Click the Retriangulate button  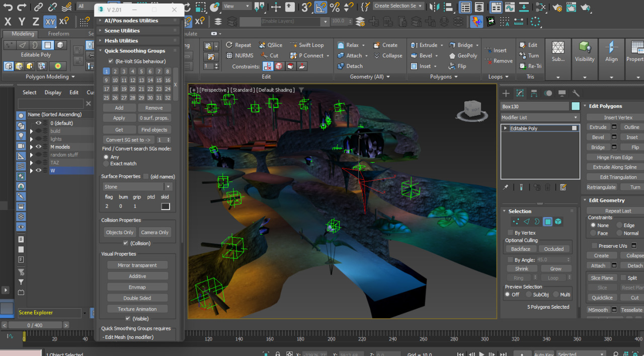pos(601,187)
